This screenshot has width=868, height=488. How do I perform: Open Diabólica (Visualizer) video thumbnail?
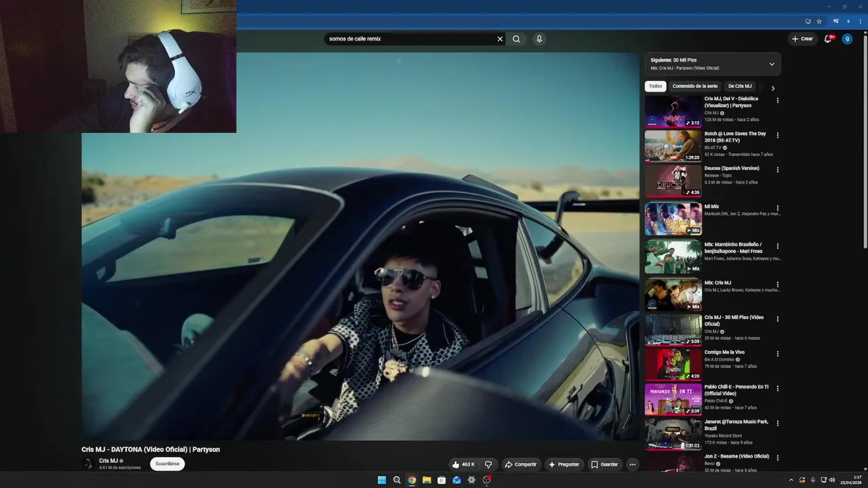tap(673, 111)
